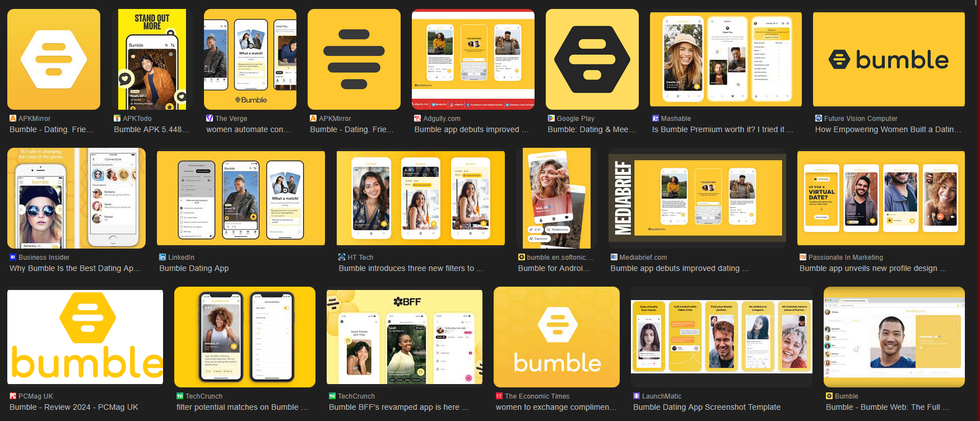Click the Google Play favicon
Viewport: 980px width, 421px height.
pos(551,119)
